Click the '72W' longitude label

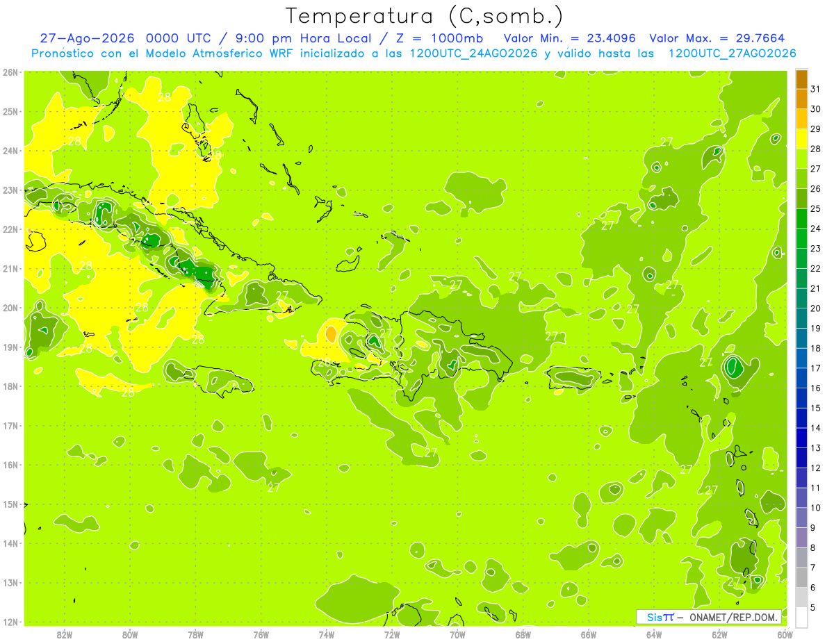(392, 634)
